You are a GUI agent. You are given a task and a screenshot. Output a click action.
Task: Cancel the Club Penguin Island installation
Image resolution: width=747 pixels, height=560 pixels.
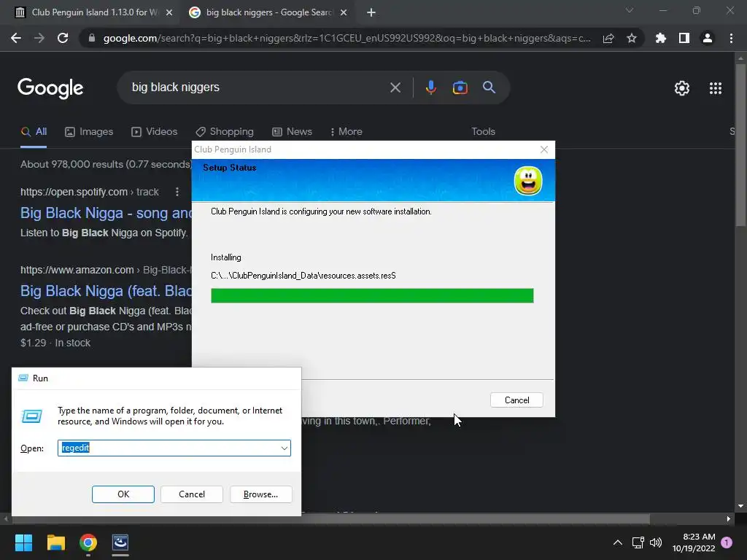coord(516,400)
